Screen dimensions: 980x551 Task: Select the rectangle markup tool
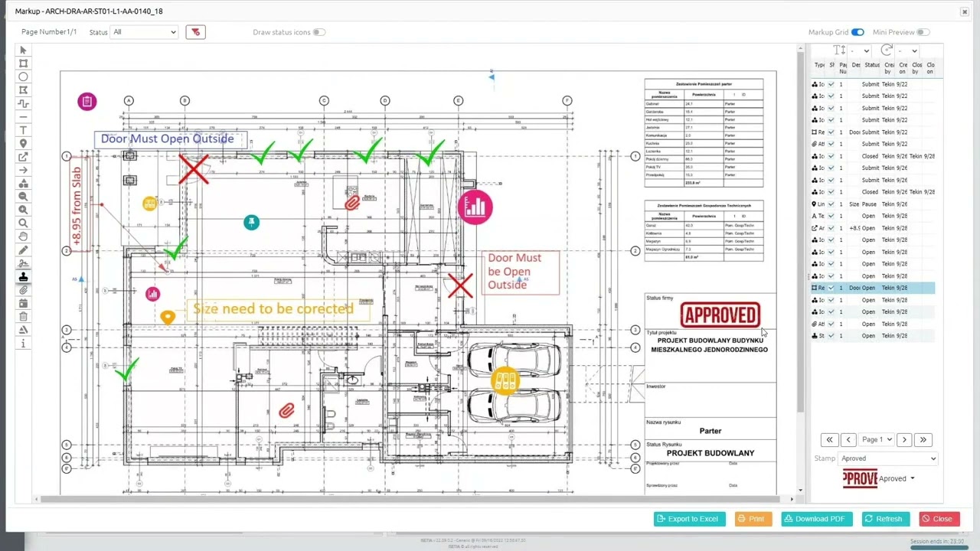23,64
